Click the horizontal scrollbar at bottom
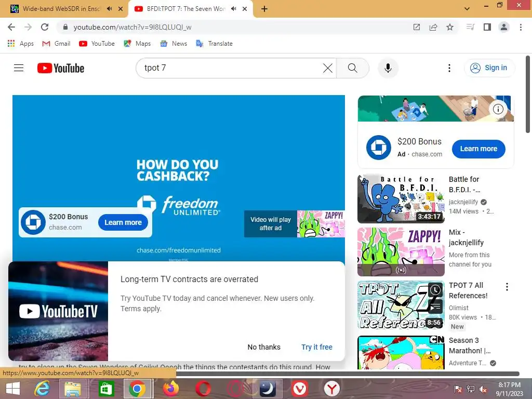Image resolution: width=532 pixels, height=399 pixels. (348, 374)
